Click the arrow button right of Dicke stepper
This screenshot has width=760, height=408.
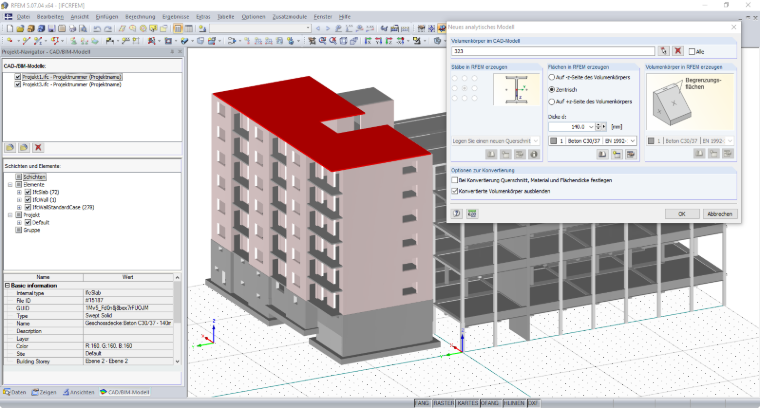coord(604,126)
